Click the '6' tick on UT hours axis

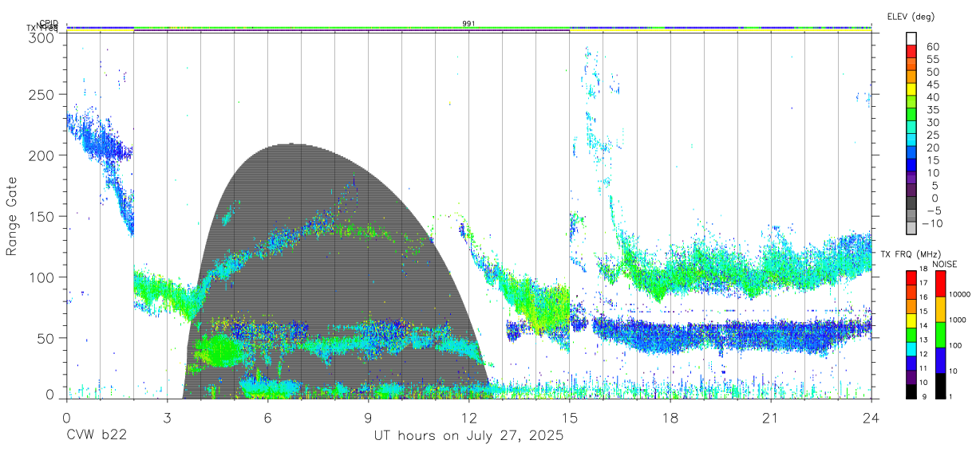click(268, 418)
